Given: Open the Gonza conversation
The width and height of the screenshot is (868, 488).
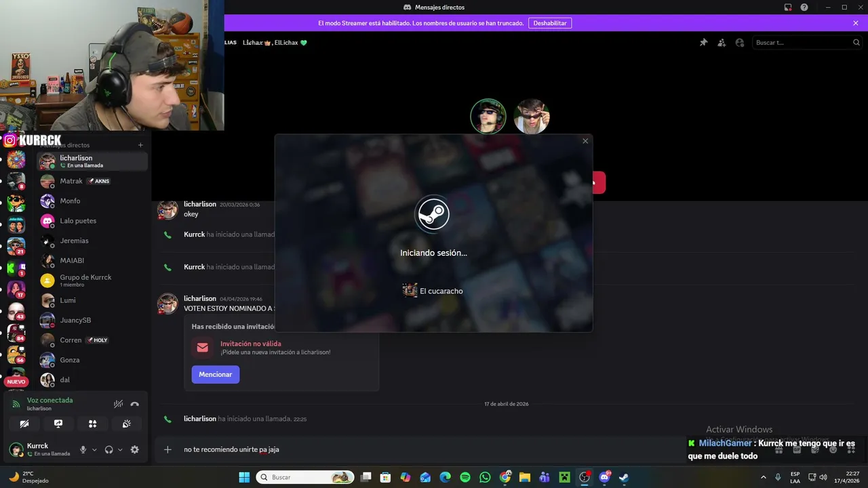Looking at the screenshot, I should pyautogui.click(x=92, y=360).
